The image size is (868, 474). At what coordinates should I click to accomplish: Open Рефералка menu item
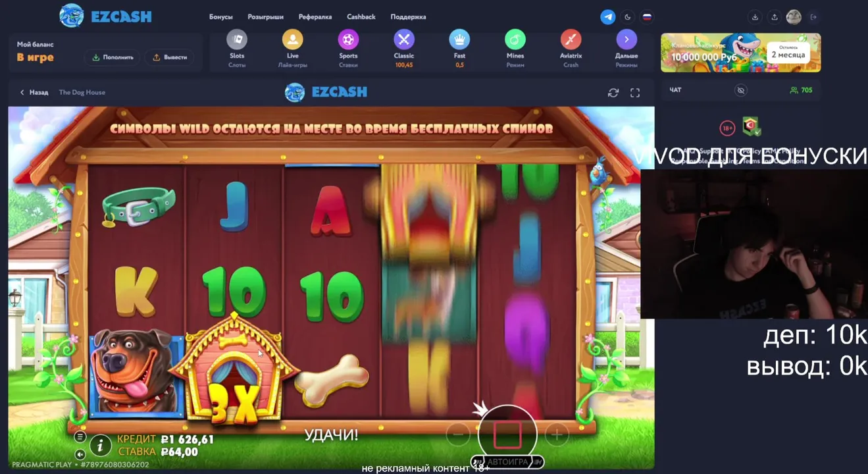pyautogui.click(x=315, y=17)
